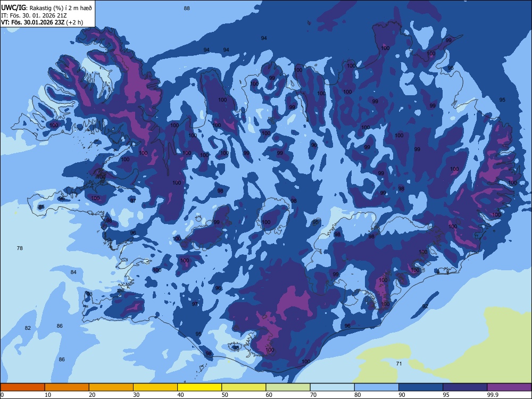The width and height of the screenshot is (532, 399).
Task: Click the legend label 50
Action: tap(225, 395)
